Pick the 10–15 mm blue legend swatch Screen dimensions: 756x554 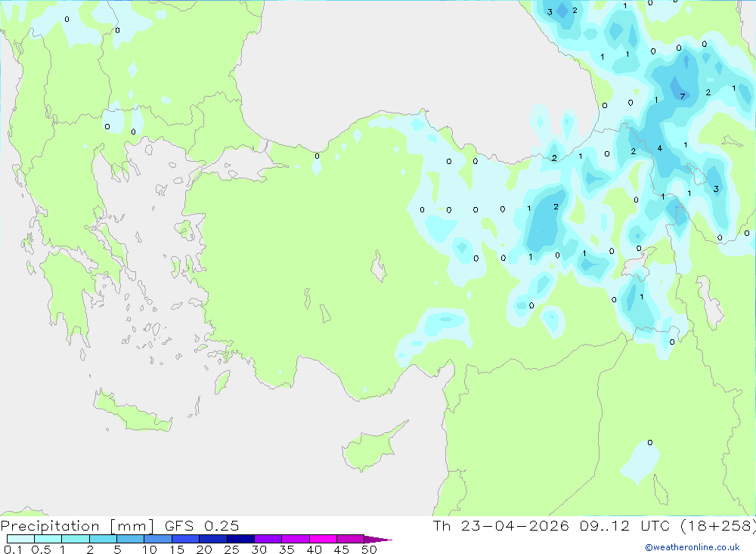click(158, 539)
